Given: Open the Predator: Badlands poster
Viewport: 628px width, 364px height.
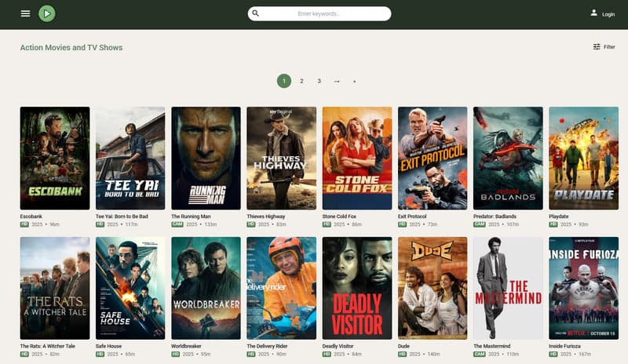Looking at the screenshot, I should click(508, 158).
